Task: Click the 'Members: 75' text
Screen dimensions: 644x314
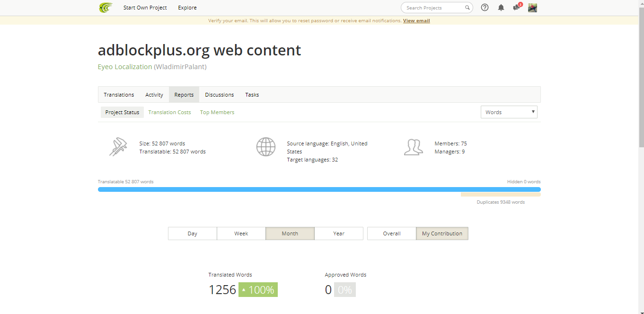Action: pyautogui.click(x=450, y=144)
